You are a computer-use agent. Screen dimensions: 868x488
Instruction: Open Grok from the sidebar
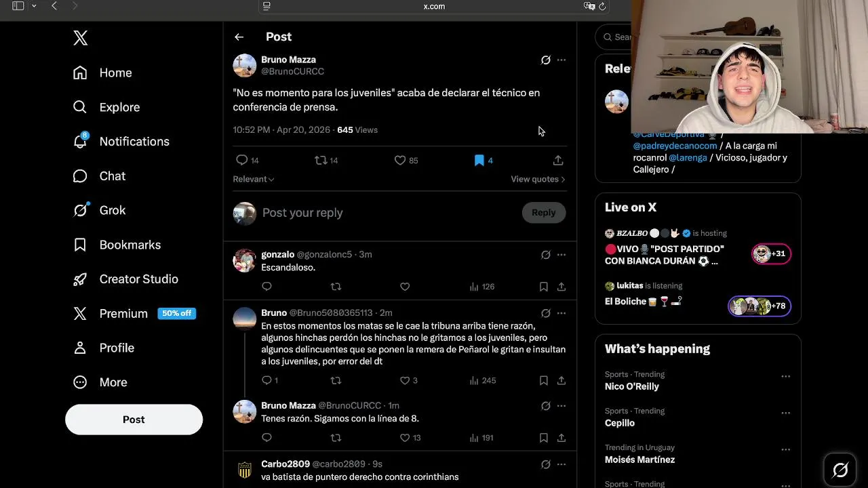tap(99, 210)
